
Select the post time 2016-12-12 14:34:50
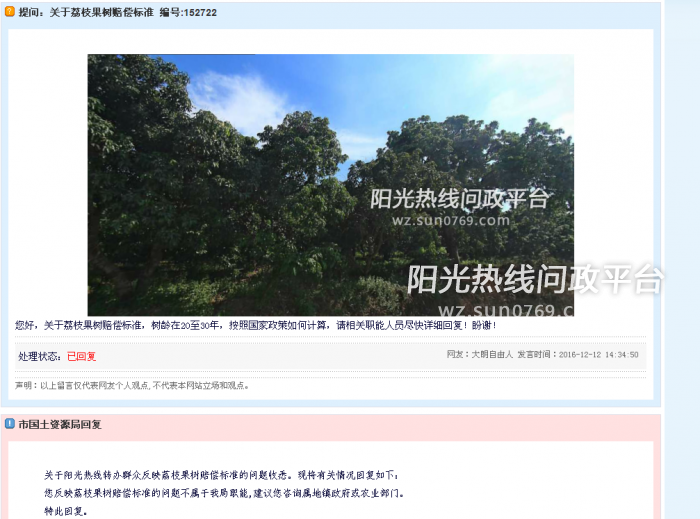pyautogui.click(x=599, y=355)
